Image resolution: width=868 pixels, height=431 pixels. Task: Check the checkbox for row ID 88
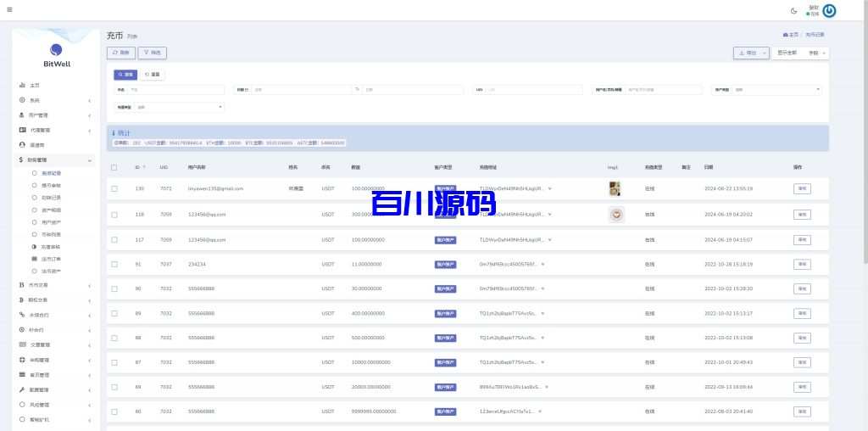(114, 338)
